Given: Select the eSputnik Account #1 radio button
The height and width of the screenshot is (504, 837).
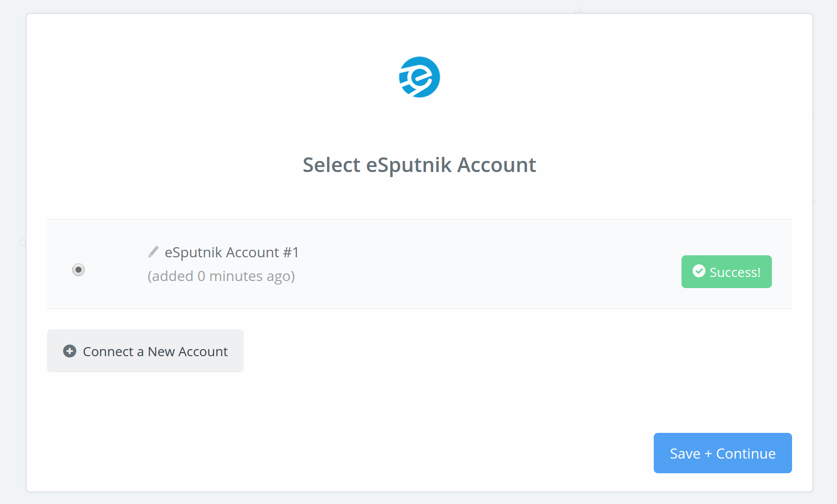Looking at the screenshot, I should pos(78,270).
